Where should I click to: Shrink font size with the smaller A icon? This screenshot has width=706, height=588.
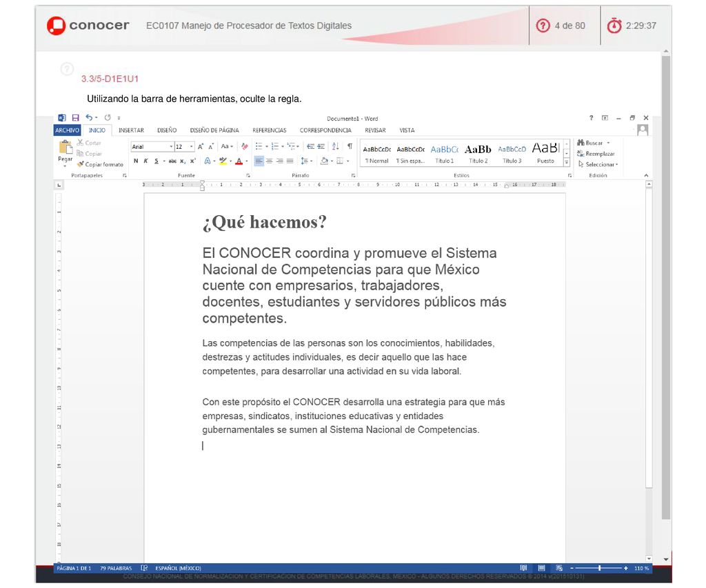click(x=210, y=146)
